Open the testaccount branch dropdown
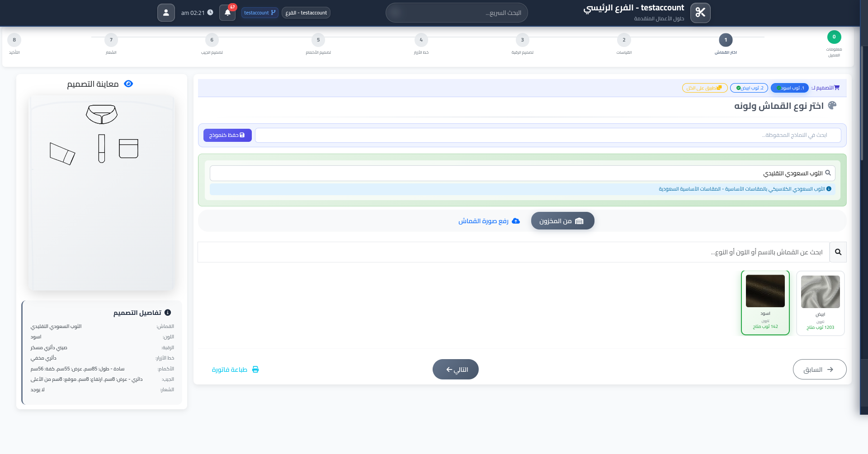 tap(259, 13)
